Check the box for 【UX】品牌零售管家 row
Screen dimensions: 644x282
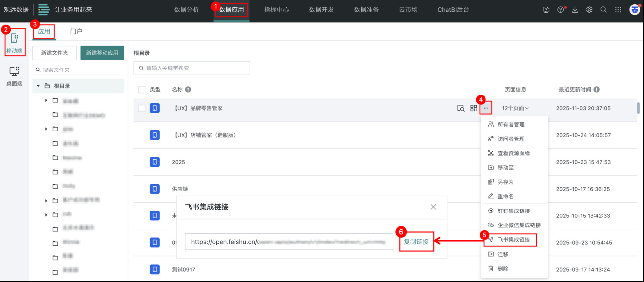click(x=142, y=108)
